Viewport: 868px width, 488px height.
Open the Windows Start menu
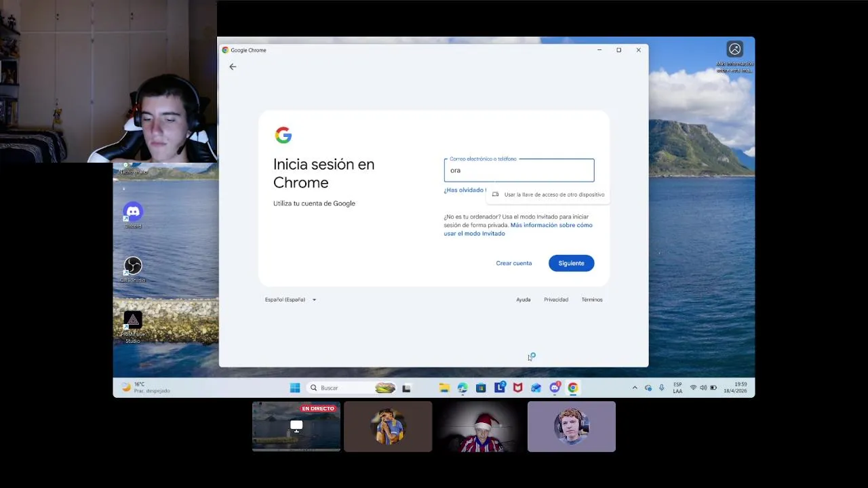(x=295, y=388)
